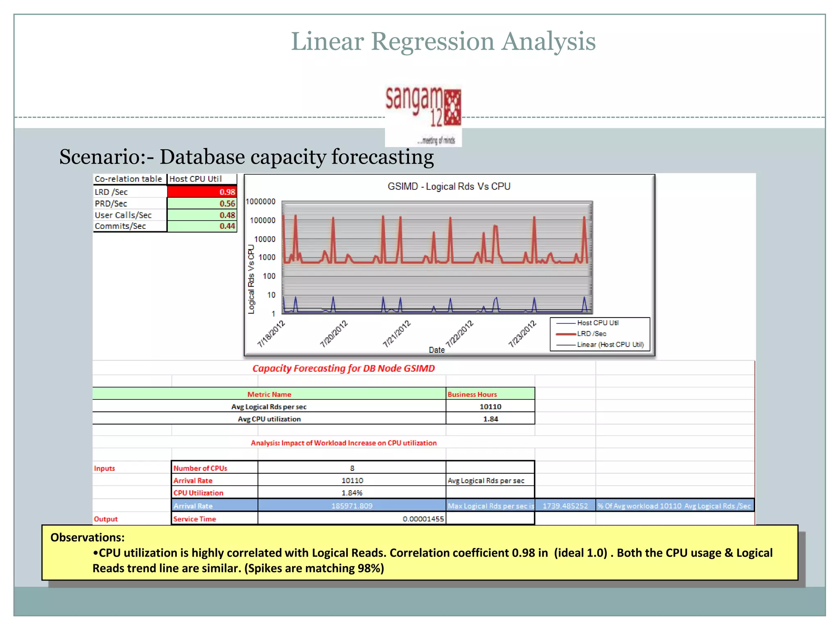Click the 'Observations:' heading in yellow box
840x630 pixels.
coord(87,537)
